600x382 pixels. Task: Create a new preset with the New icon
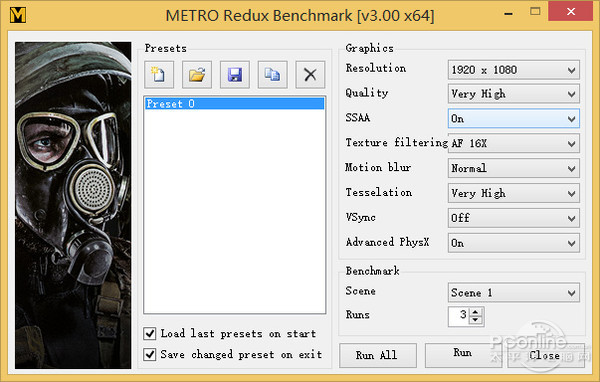(x=159, y=75)
